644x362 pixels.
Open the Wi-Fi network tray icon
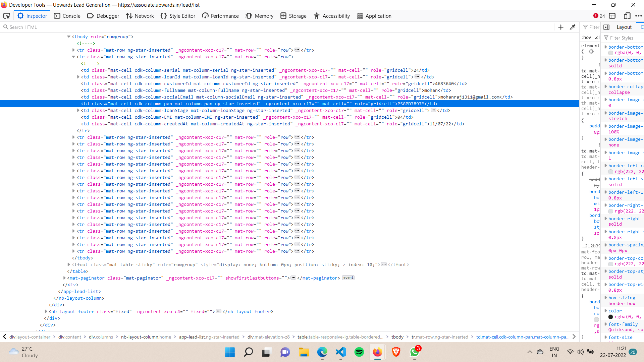coord(570,352)
